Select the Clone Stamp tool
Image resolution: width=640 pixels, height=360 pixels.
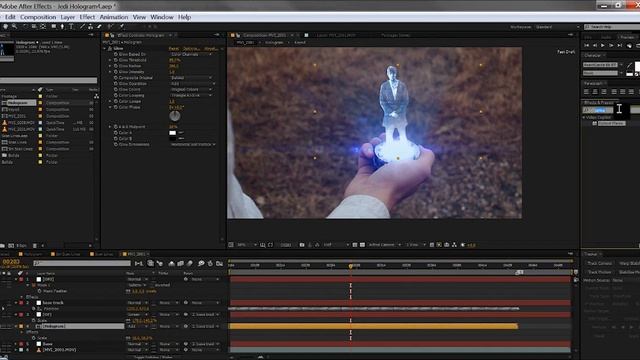(x=90, y=27)
